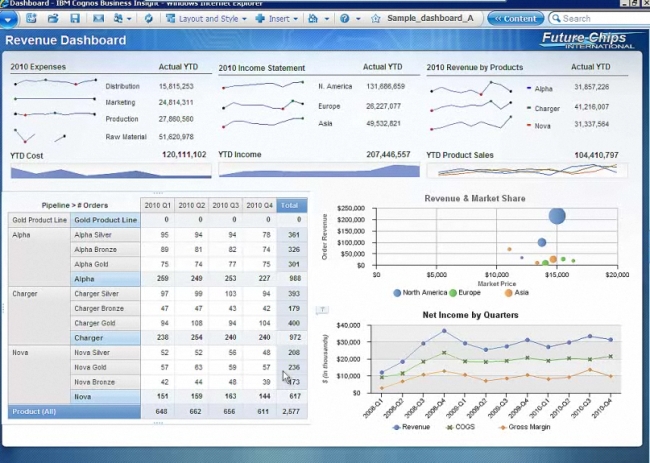Image resolution: width=650 pixels, height=463 pixels.
Task: Expand the Help dropdown arrow
Action: pos(358,19)
